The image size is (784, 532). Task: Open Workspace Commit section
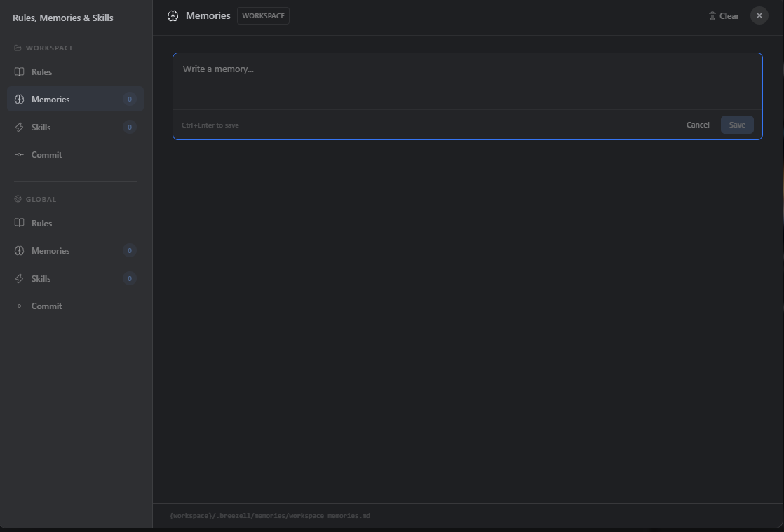click(x=76, y=155)
